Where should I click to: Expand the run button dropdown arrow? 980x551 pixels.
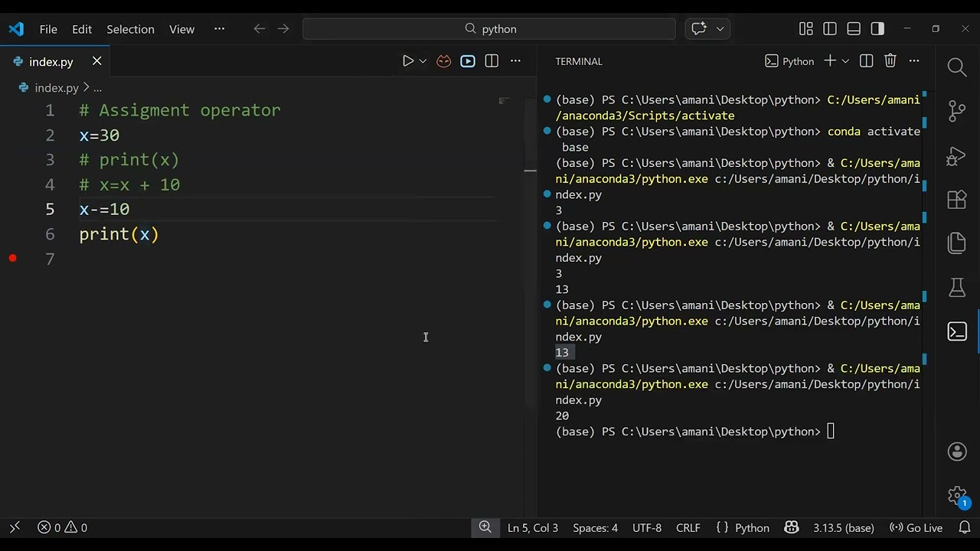click(423, 61)
